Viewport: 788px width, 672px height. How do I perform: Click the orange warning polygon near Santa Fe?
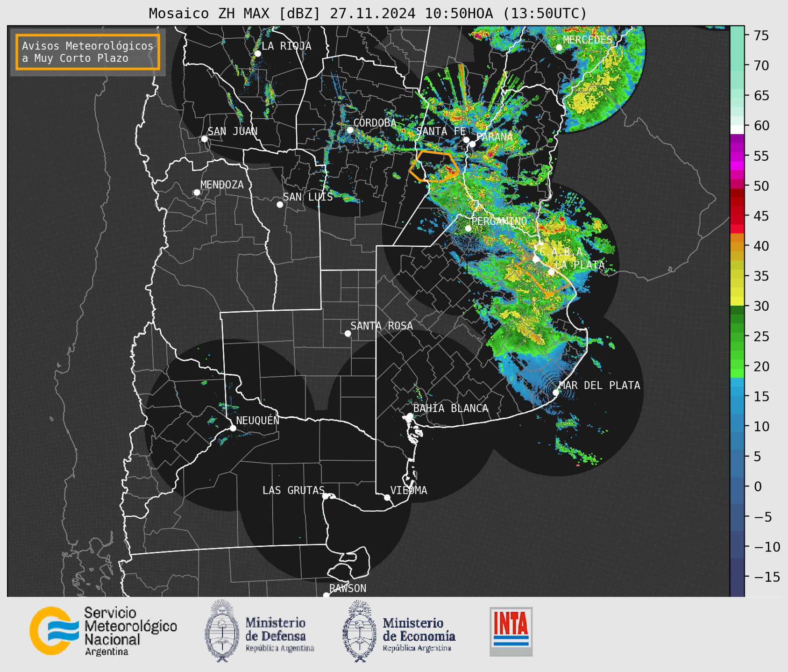pyautogui.click(x=434, y=166)
